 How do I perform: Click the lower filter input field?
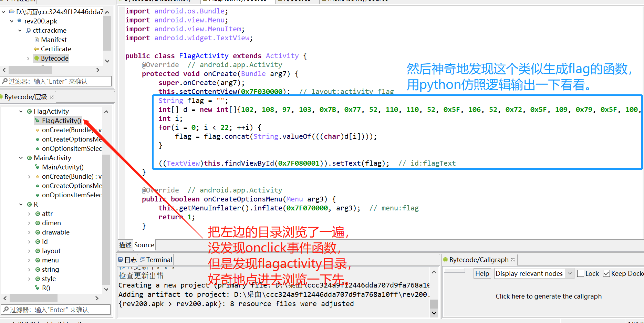[x=56, y=310]
